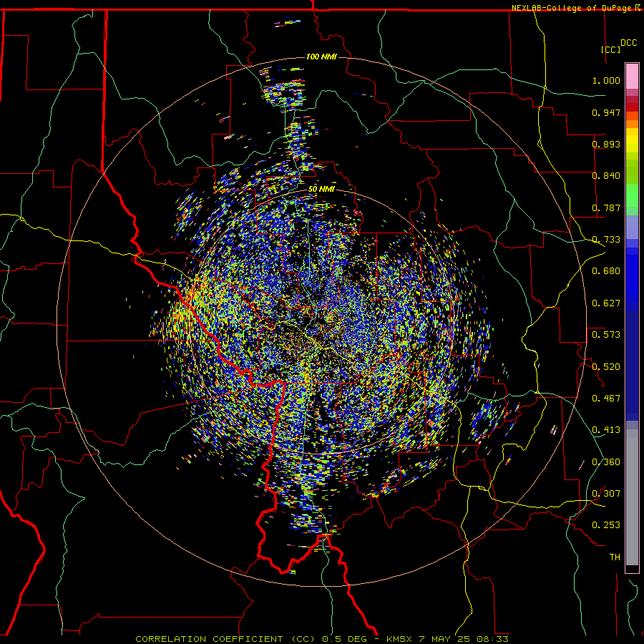
Task: Click the 0.680 scale value
Action: [606, 271]
